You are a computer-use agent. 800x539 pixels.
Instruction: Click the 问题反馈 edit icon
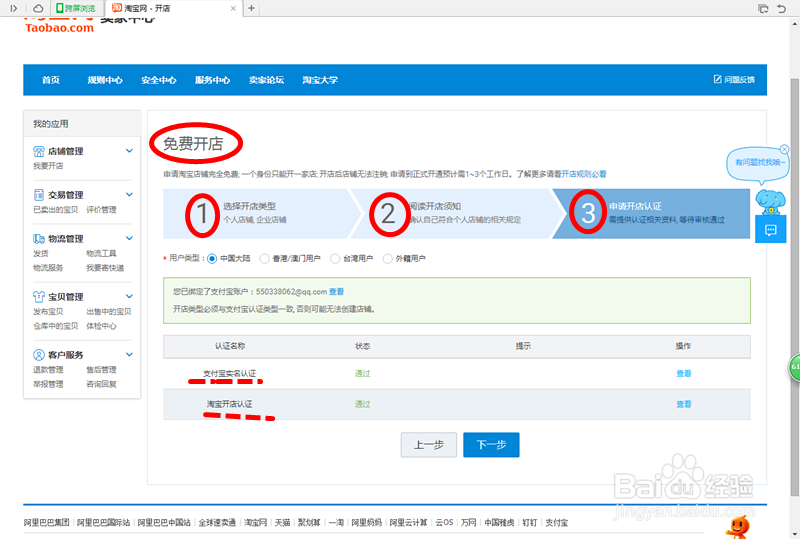717,79
